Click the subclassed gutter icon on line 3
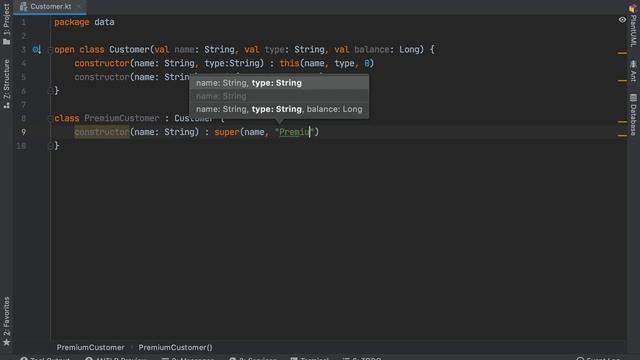640x360 pixels. 37,50
